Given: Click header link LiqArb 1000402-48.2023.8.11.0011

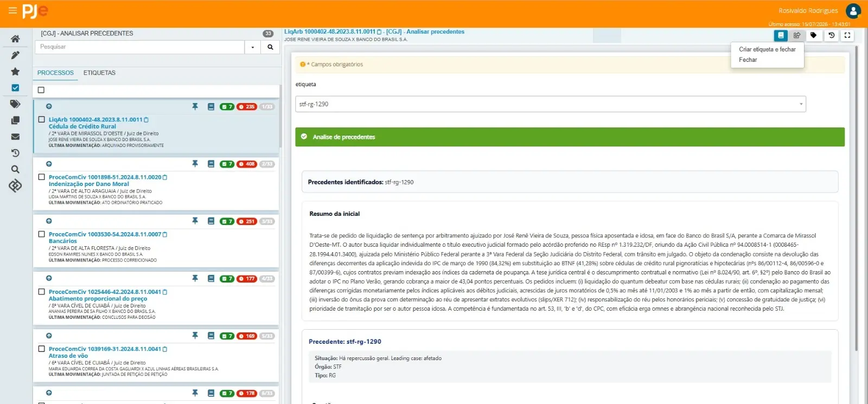Looking at the screenshot, I should [x=330, y=32].
